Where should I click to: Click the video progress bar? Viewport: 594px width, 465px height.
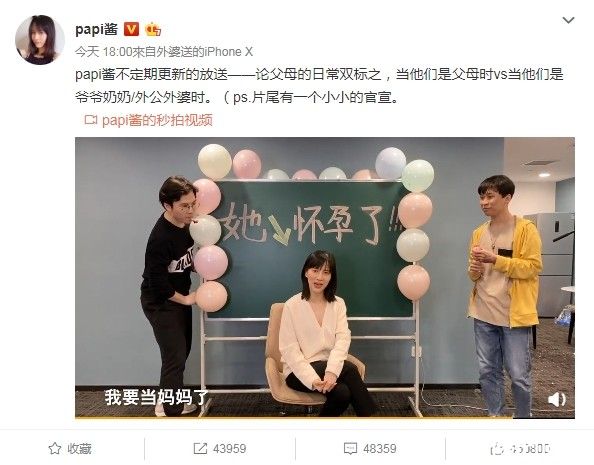325,417
